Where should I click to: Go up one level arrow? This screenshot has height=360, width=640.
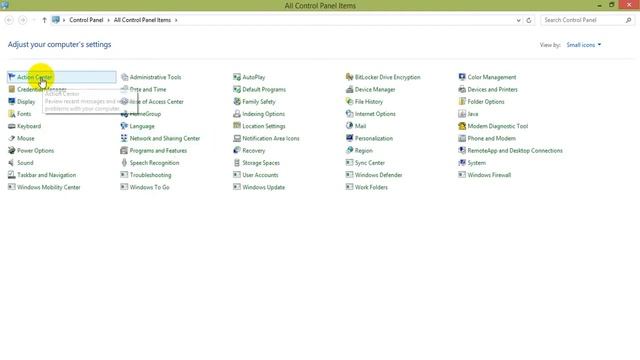click(44, 20)
